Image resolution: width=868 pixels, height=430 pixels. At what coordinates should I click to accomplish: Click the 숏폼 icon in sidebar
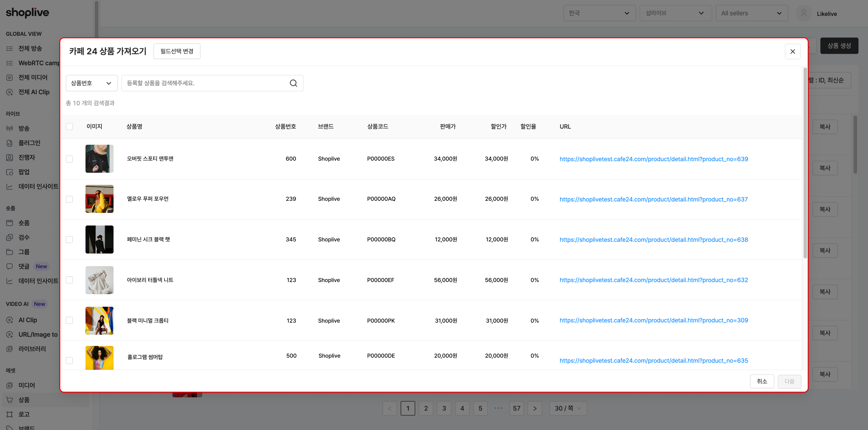(9, 223)
